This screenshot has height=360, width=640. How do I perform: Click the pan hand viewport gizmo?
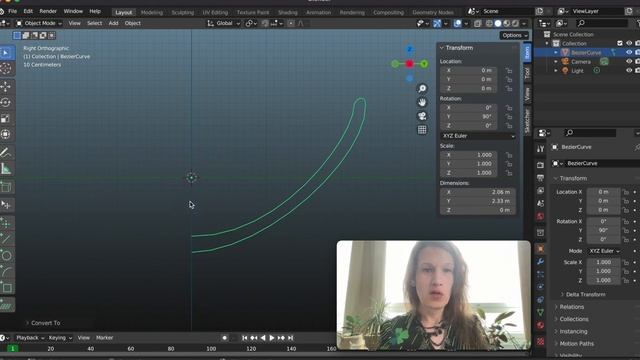(422, 102)
